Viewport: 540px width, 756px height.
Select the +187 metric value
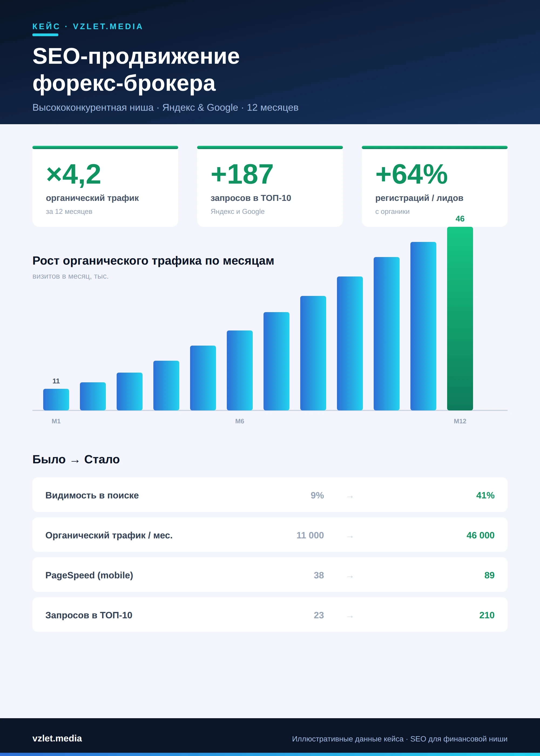[242, 174]
